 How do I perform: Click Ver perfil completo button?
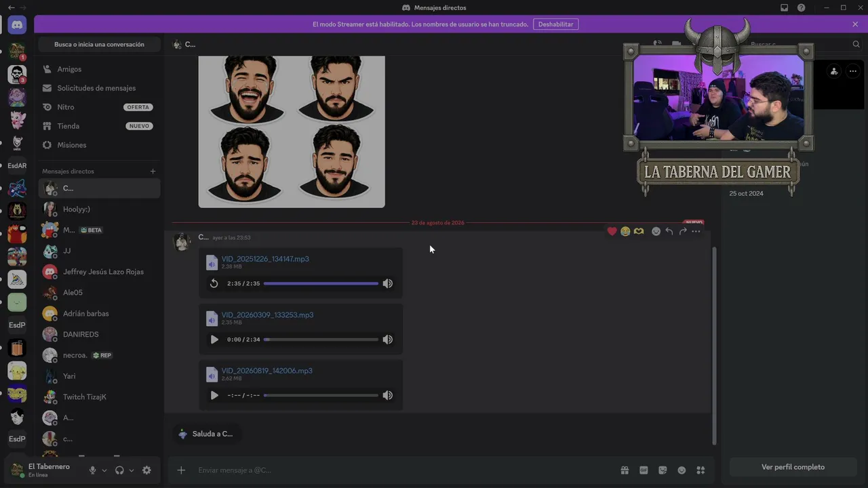pyautogui.click(x=793, y=467)
